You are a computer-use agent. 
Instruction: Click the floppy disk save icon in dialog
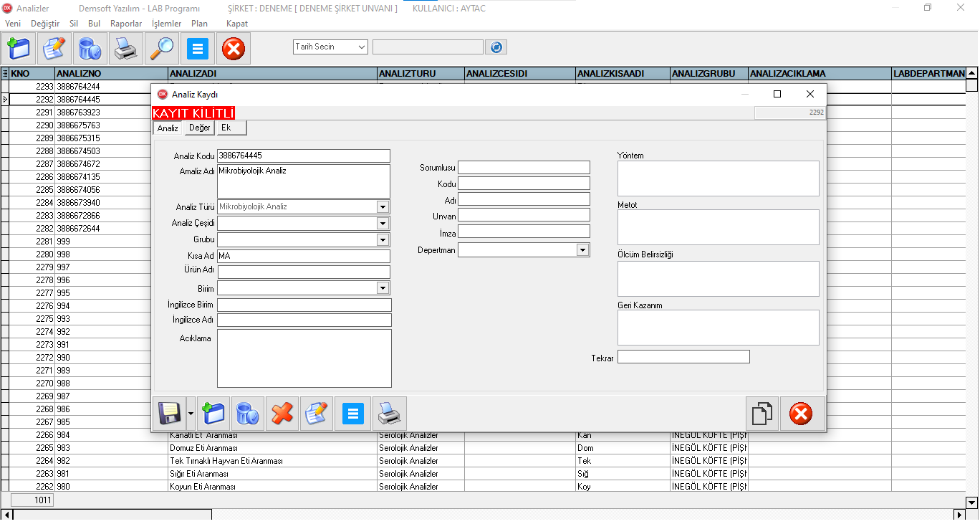click(x=169, y=414)
